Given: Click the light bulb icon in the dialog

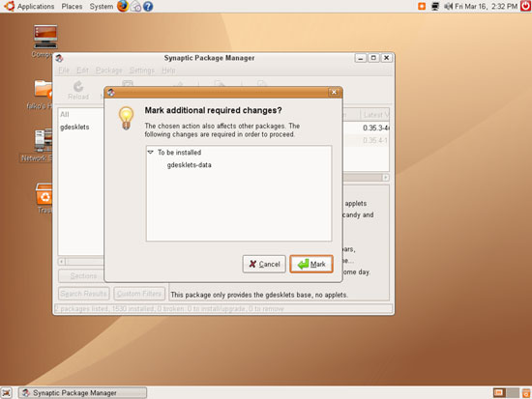Looking at the screenshot, I should [126, 118].
